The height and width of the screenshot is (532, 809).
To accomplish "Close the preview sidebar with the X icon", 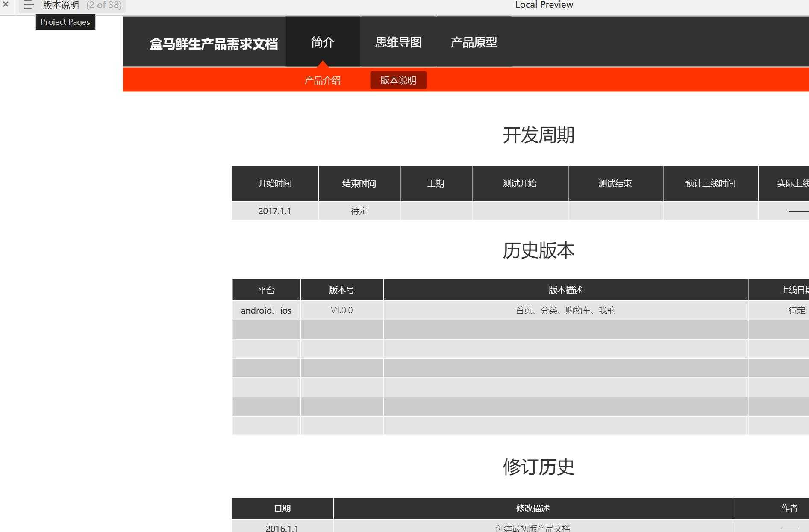I will tap(6, 5).
